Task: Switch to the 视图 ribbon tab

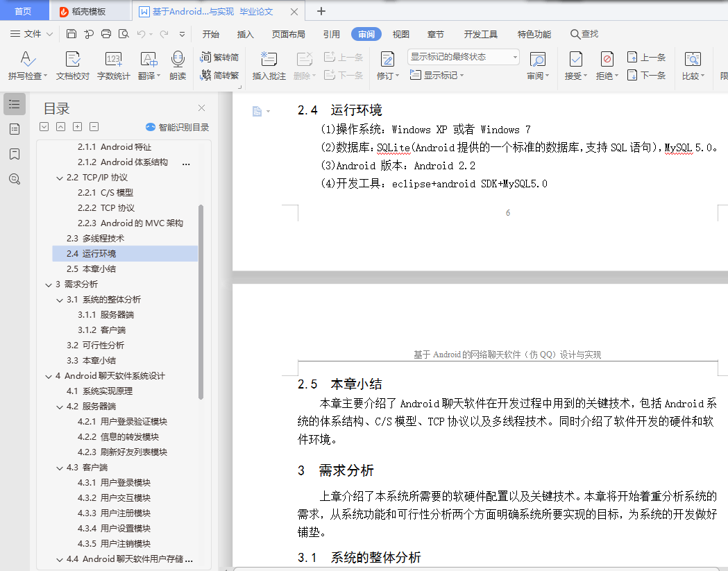Action: tap(400, 35)
